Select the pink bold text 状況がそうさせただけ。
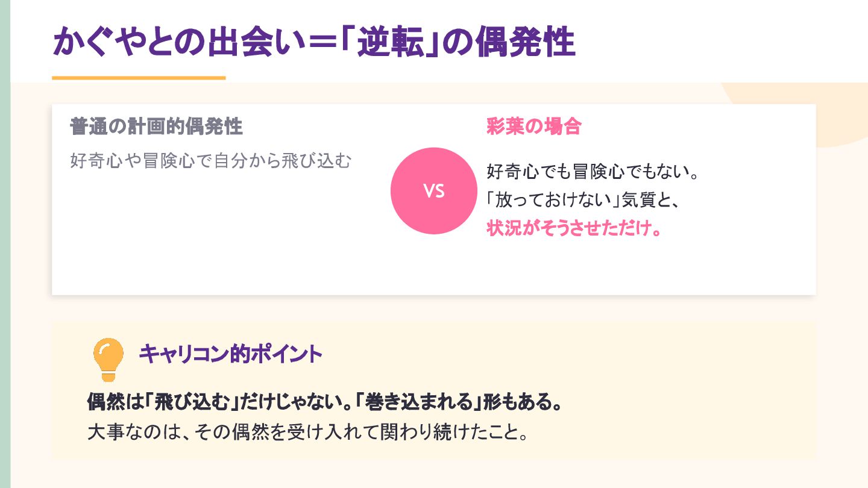 pyautogui.click(x=573, y=230)
